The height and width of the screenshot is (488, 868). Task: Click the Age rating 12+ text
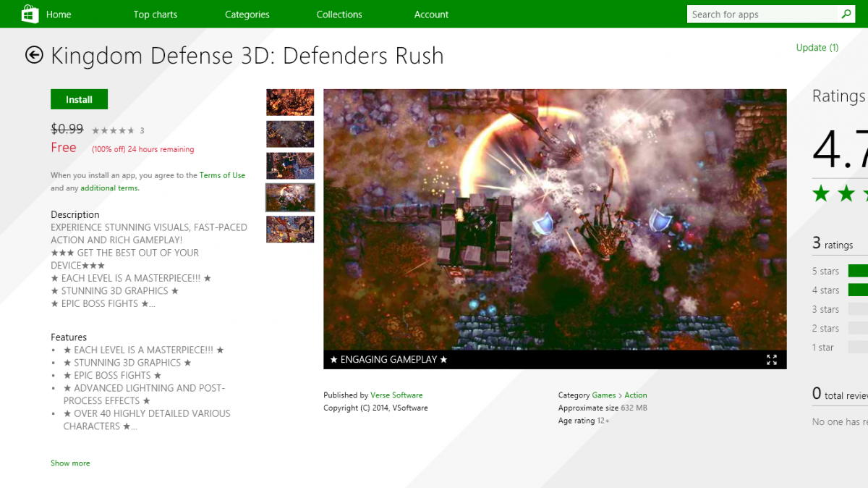(x=584, y=421)
